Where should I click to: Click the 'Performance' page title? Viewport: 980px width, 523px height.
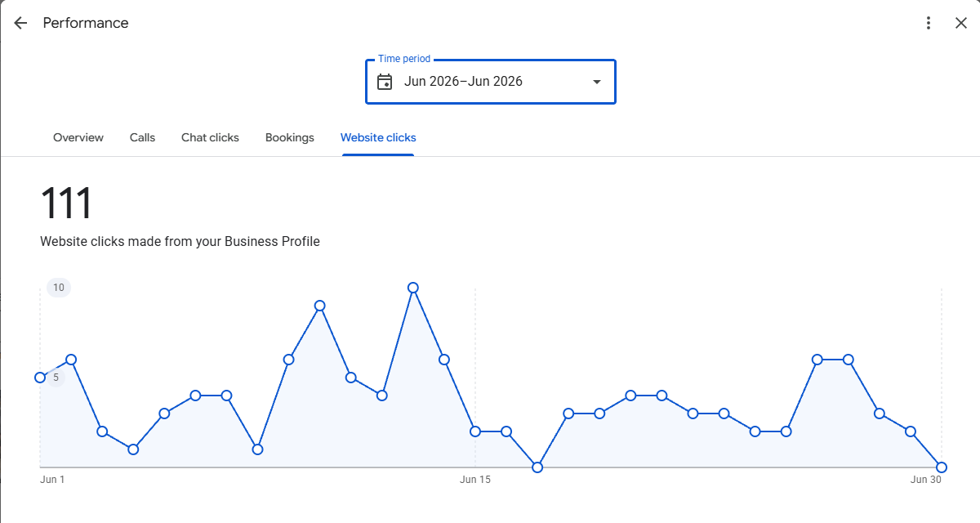(x=86, y=23)
